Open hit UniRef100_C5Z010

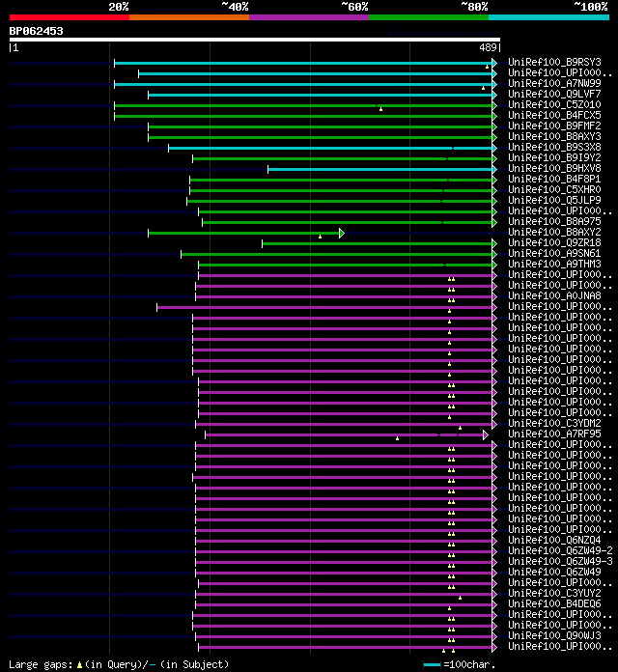(x=554, y=105)
